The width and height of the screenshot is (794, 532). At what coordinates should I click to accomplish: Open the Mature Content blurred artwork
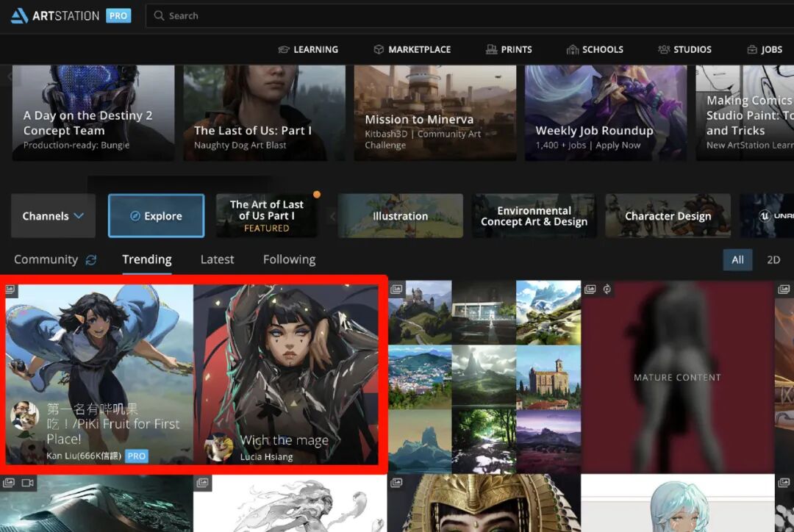pyautogui.click(x=678, y=377)
